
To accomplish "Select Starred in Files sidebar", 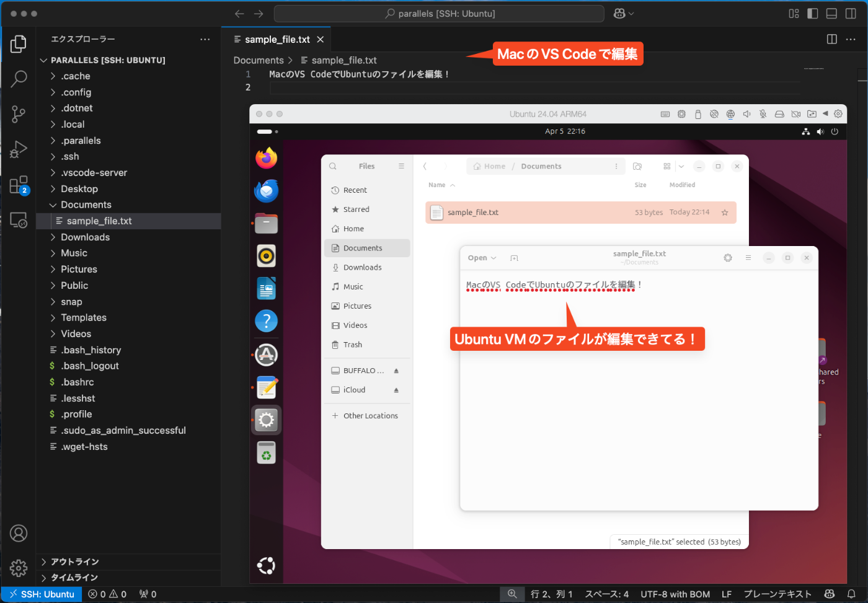I will tap(367, 209).
